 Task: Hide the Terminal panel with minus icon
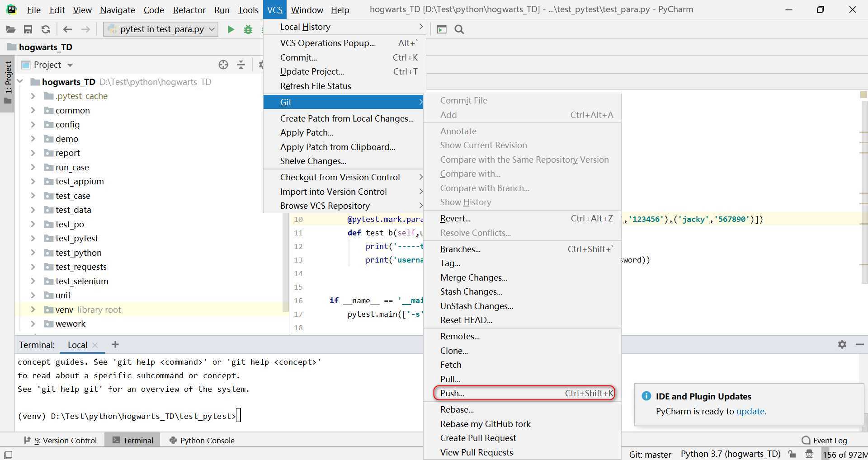tap(859, 344)
